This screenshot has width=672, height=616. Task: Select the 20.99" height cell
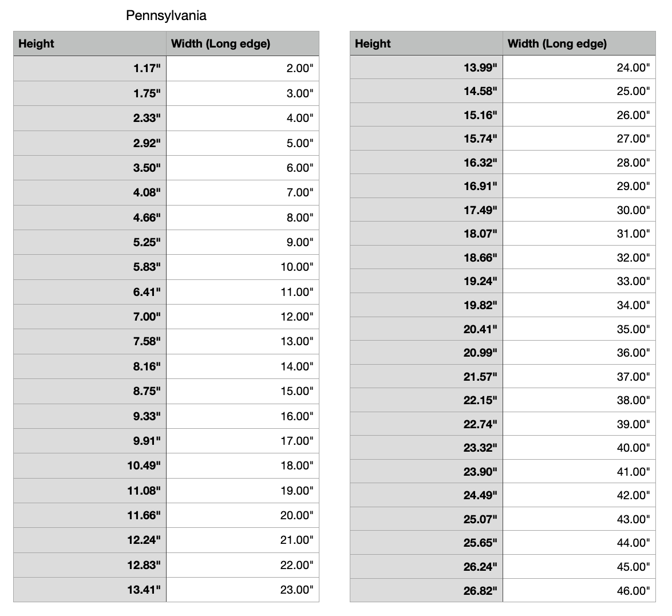click(480, 353)
